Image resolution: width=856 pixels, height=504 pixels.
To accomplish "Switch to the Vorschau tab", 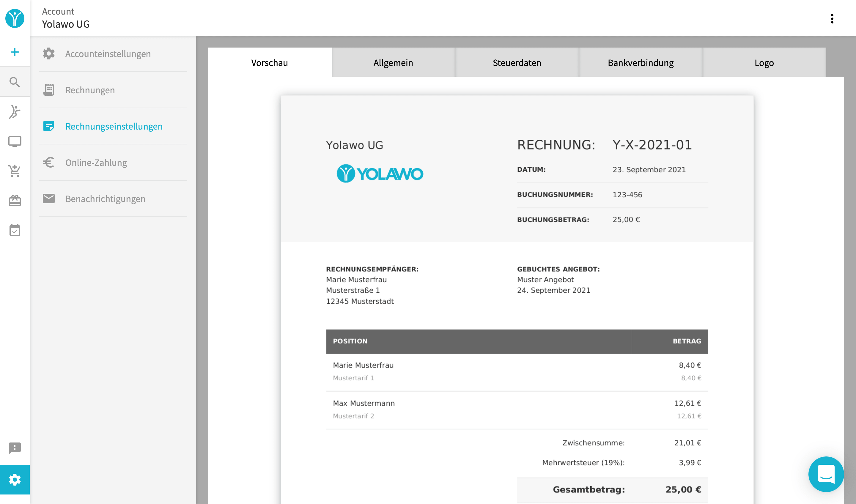I will (x=269, y=63).
